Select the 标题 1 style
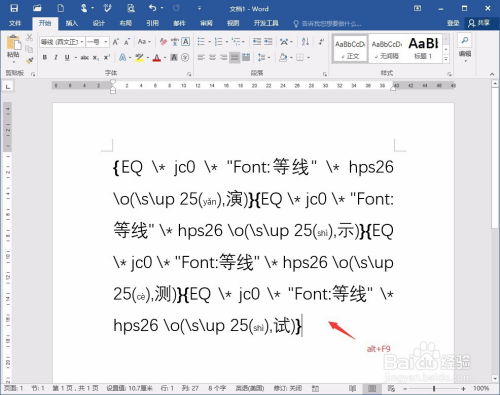Screen dimensions: 500x395 coord(423,48)
